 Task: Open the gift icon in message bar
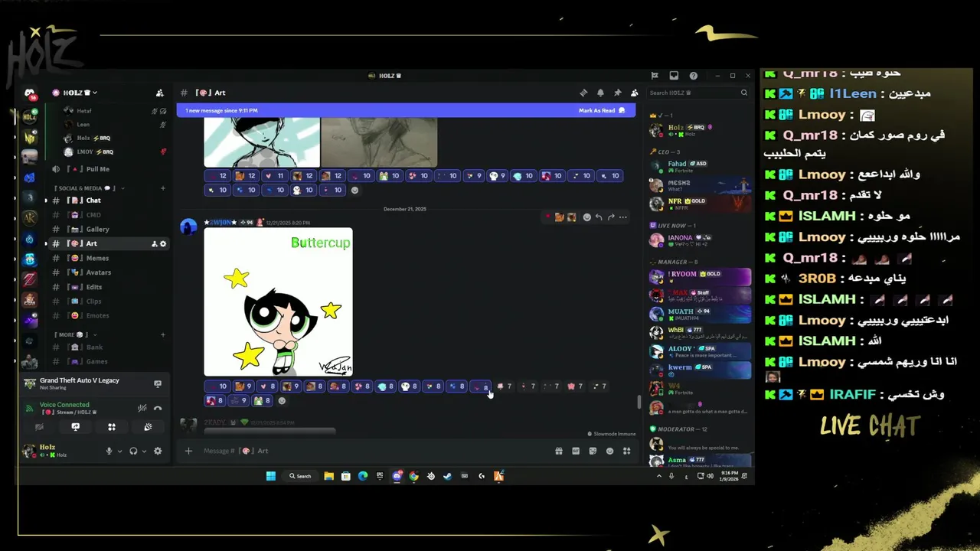pyautogui.click(x=559, y=451)
